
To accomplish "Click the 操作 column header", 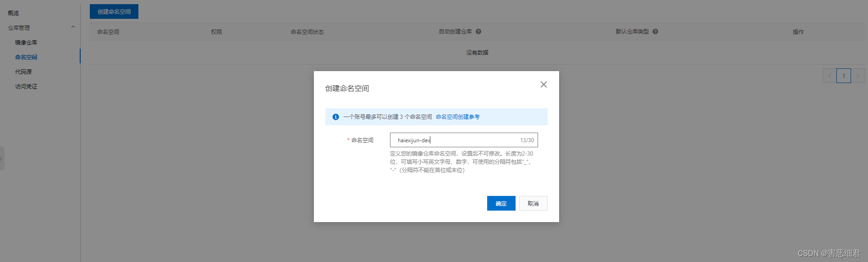I will 798,32.
